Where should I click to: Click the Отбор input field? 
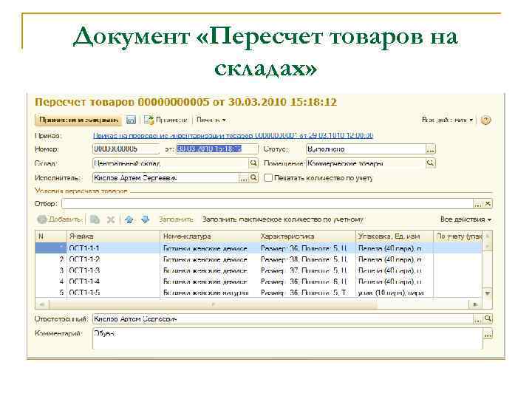click(x=267, y=204)
